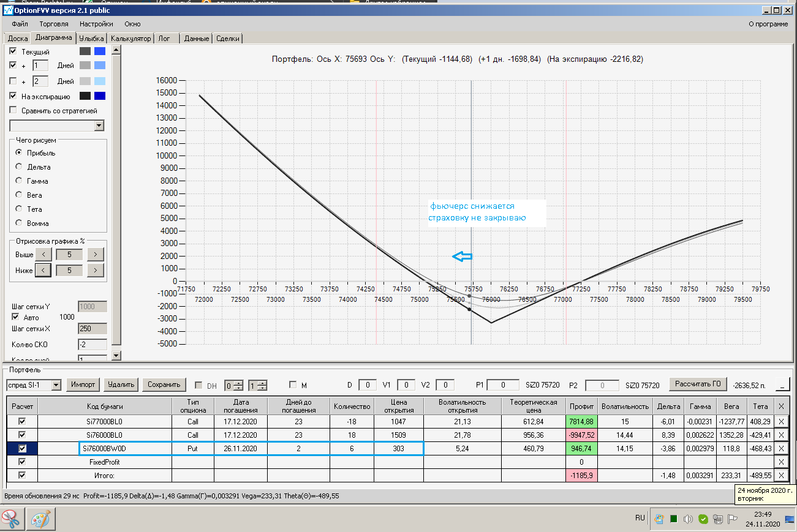Click the green square tray icon
This screenshot has width=797, height=532.
pyautogui.click(x=673, y=519)
